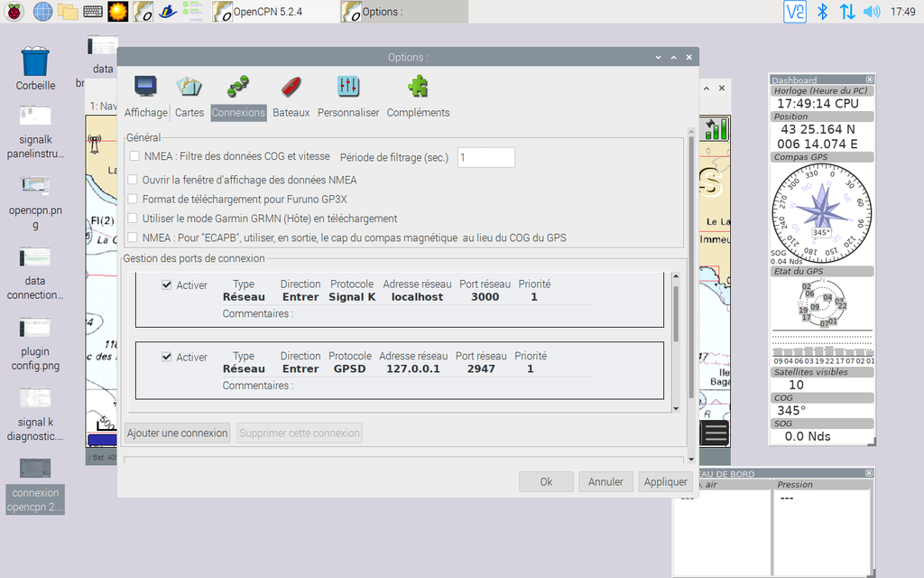The width and height of the screenshot is (924, 578).
Task: Select the connexion opencpn desktop file
Action: point(35,486)
